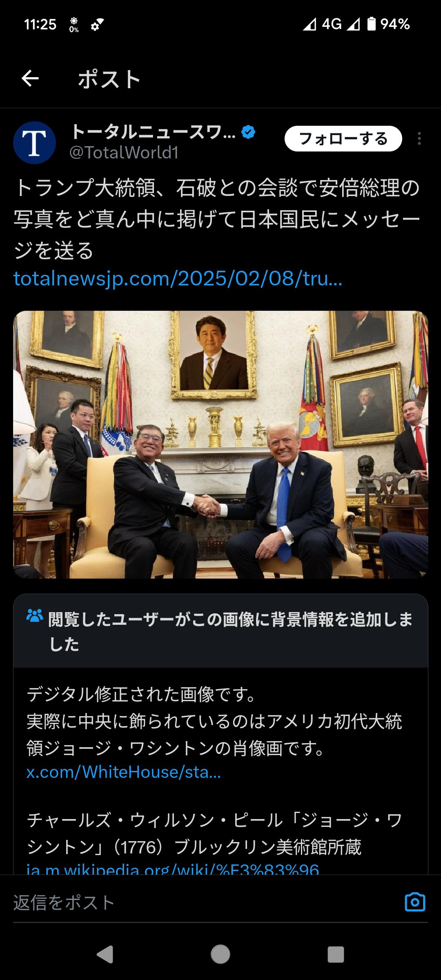Tap the @TotalWorld1 handle

pyautogui.click(x=124, y=153)
